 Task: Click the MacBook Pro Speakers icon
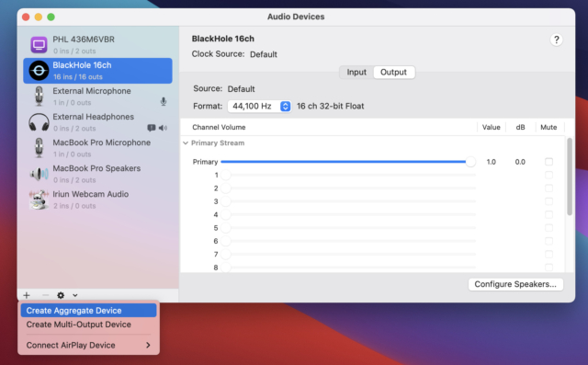pyautogui.click(x=39, y=174)
